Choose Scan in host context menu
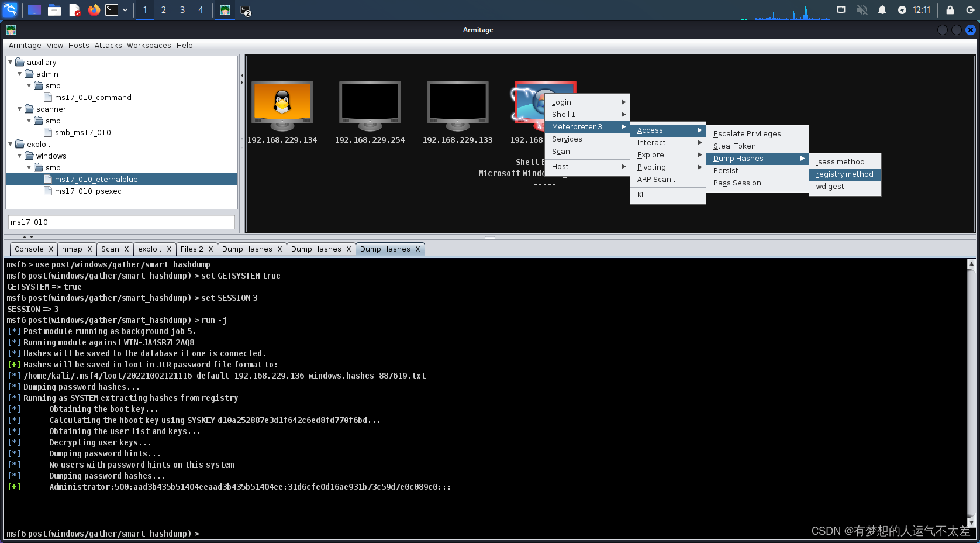Image resolution: width=980 pixels, height=543 pixels. (x=587, y=152)
